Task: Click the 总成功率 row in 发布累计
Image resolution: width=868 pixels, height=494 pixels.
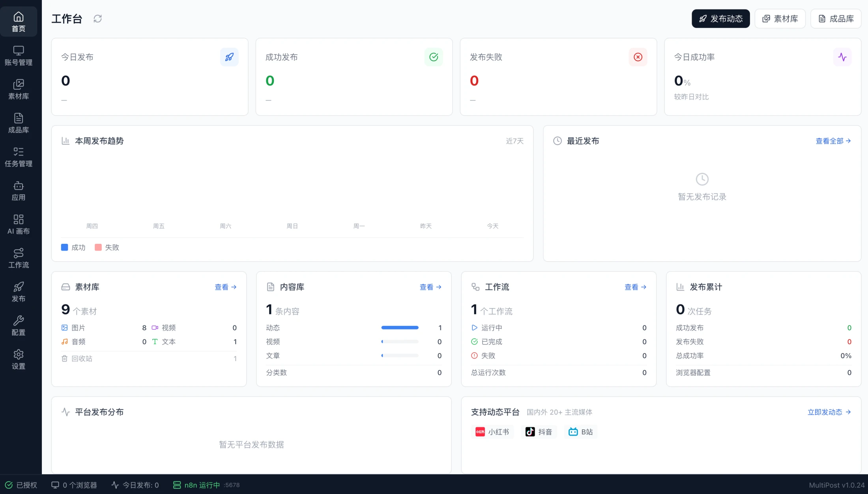Action: (763, 356)
